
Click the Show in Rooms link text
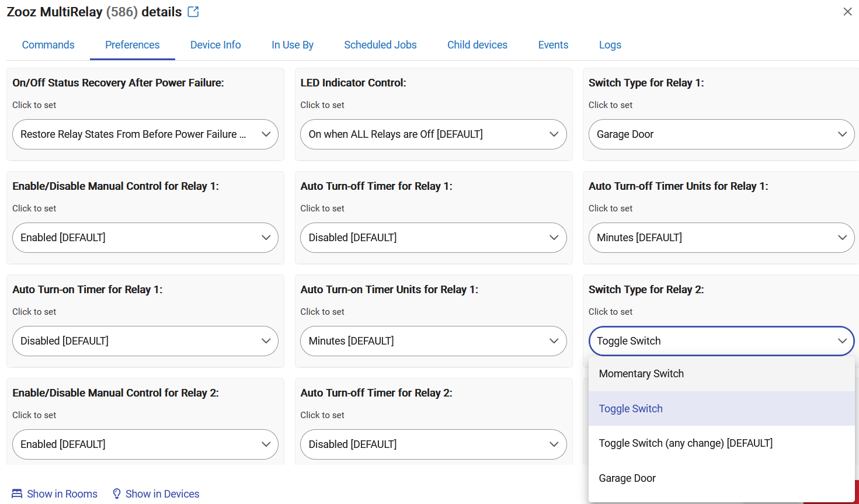click(62, 494)
